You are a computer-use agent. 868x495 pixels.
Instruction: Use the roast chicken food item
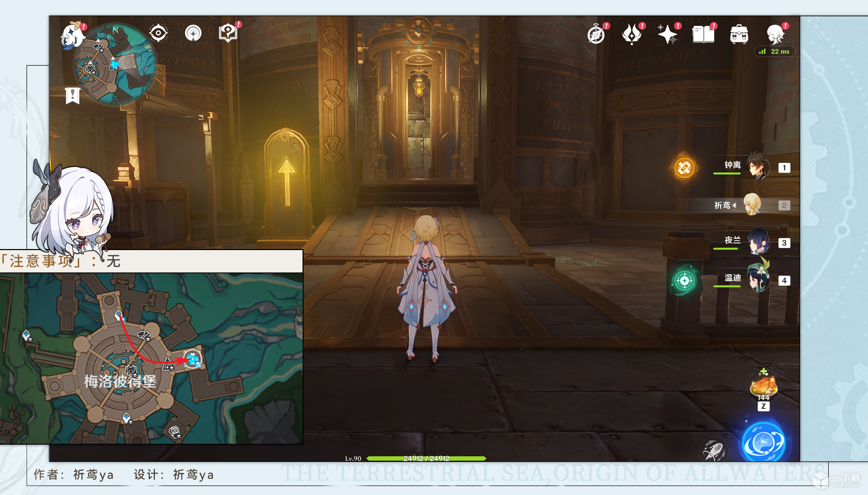click(763, 385)
